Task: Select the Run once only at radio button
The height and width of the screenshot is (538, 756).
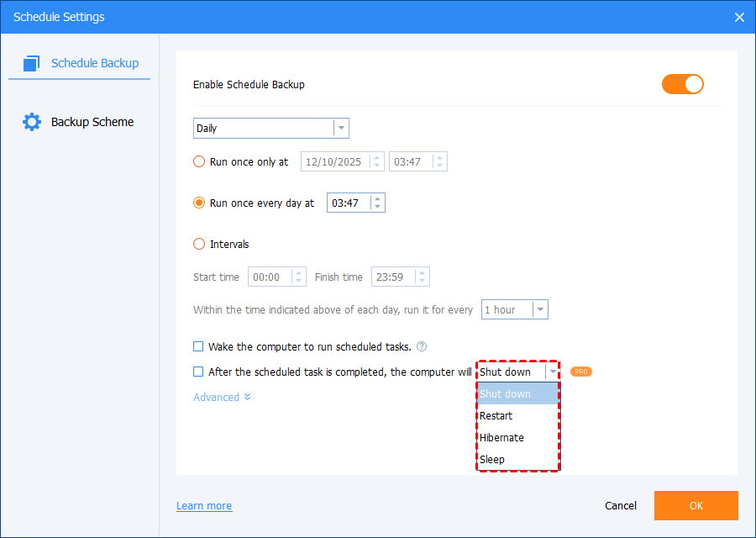Action: 199,162
